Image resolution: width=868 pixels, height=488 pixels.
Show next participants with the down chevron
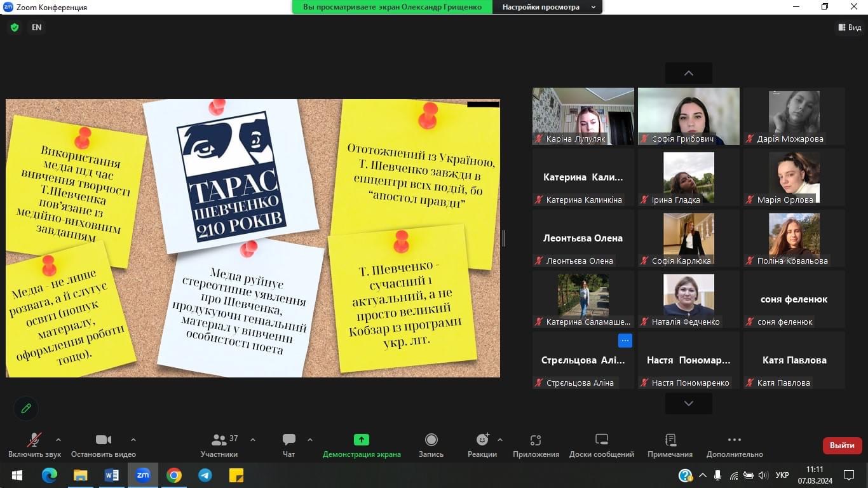click(x=689, y=403)
